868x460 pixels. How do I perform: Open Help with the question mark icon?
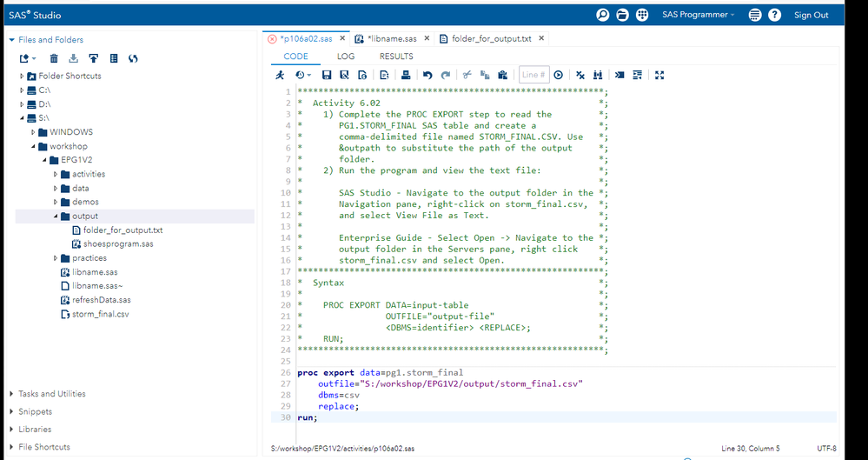coord(774,15)
